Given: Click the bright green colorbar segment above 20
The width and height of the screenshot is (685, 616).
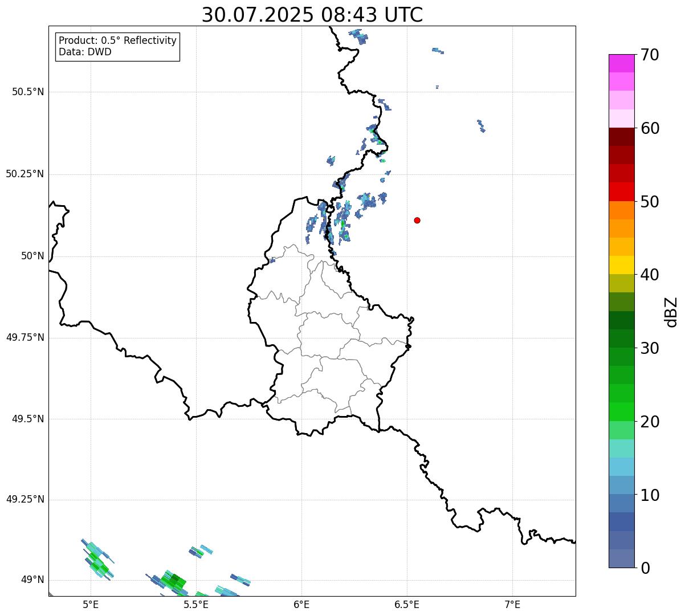Looking at the screenshot, I should click(622, 412).
